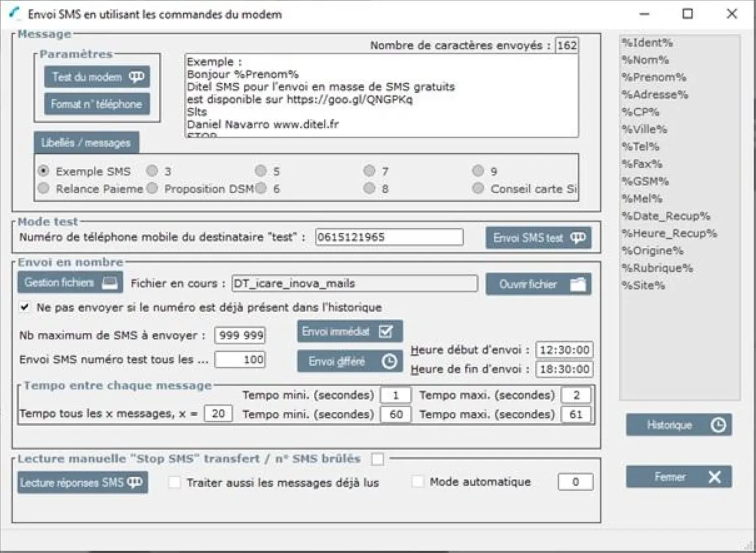
Task: Open Gestion fichiers
Action: 70,282
